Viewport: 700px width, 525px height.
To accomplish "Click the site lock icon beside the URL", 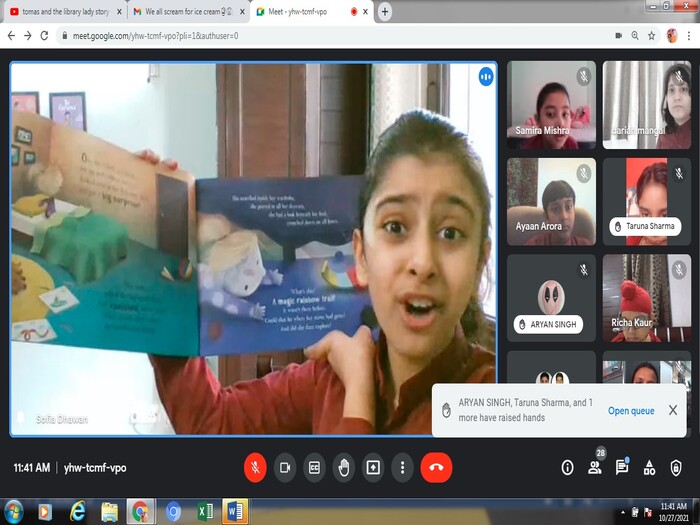I will click(x=65, y=36).
